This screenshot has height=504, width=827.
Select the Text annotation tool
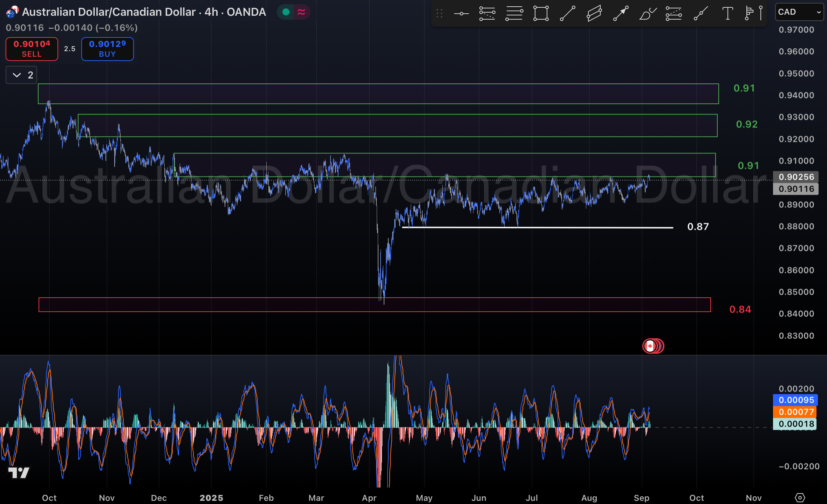(x=727, y=13)
